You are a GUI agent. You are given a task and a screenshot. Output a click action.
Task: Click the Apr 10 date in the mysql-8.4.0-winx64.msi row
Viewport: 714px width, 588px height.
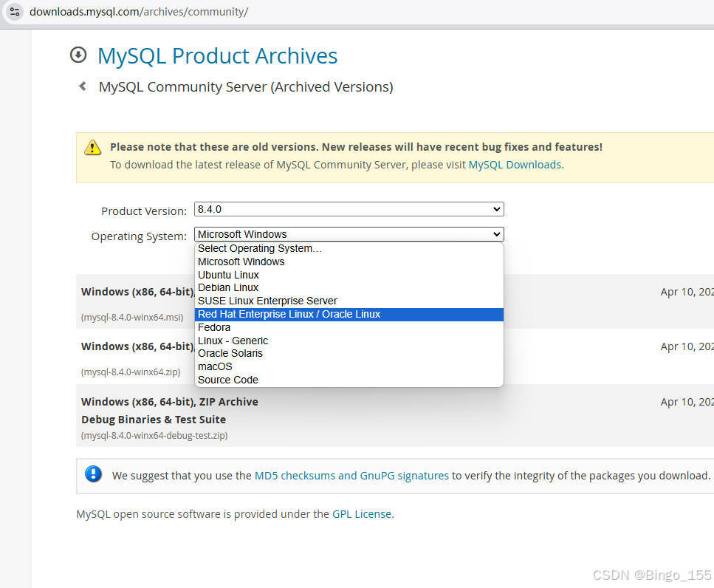687,292
